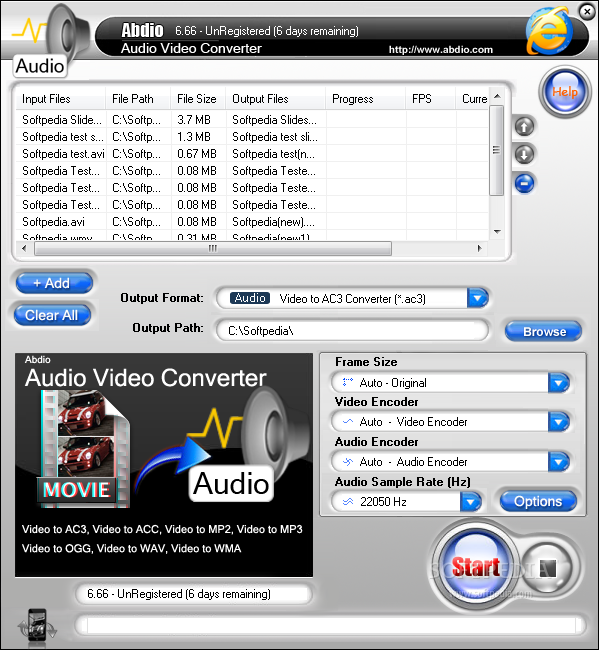The height and width of the screenshot is (650, 599).
Task: Click the Audio Video Converter preview banner
Action: tap(164, 465)
